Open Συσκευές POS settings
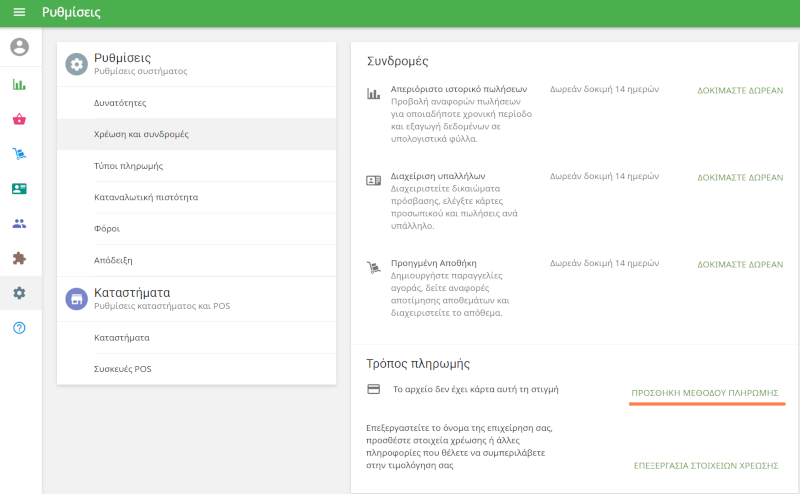This screenshot has height=494, width=800. 122,369
